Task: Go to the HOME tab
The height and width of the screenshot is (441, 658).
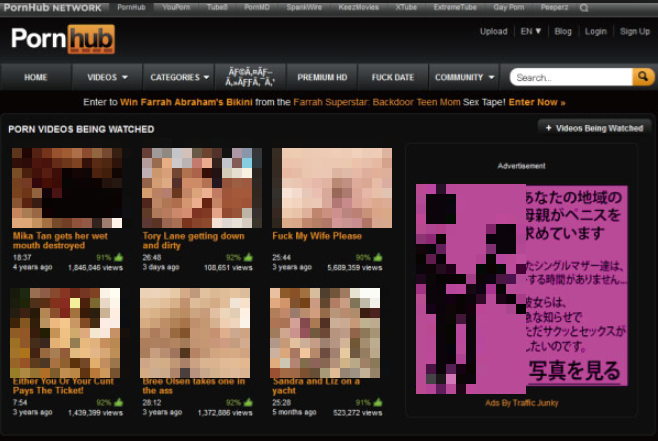Action: [x=36, y=77]
